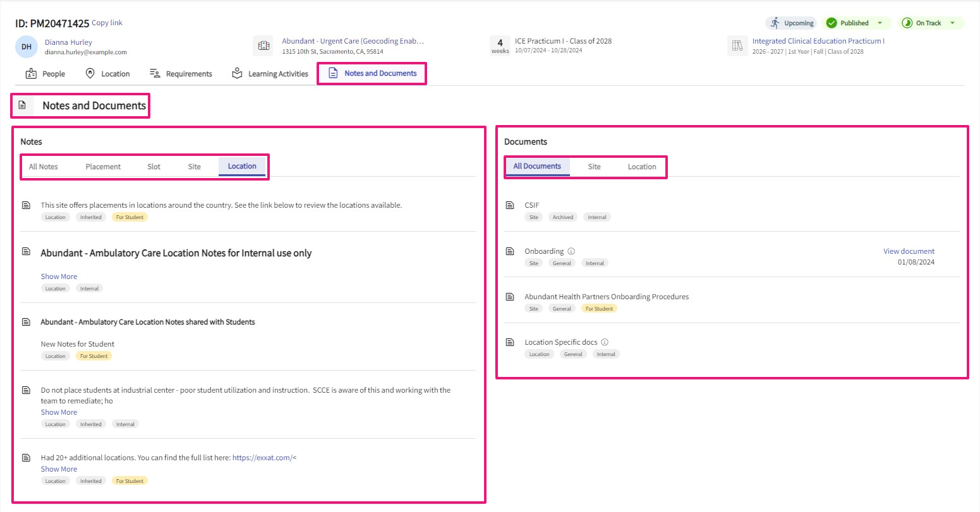Click the info icon next to Onboarding
Screen dimensions: 980x512
point(571,251)
